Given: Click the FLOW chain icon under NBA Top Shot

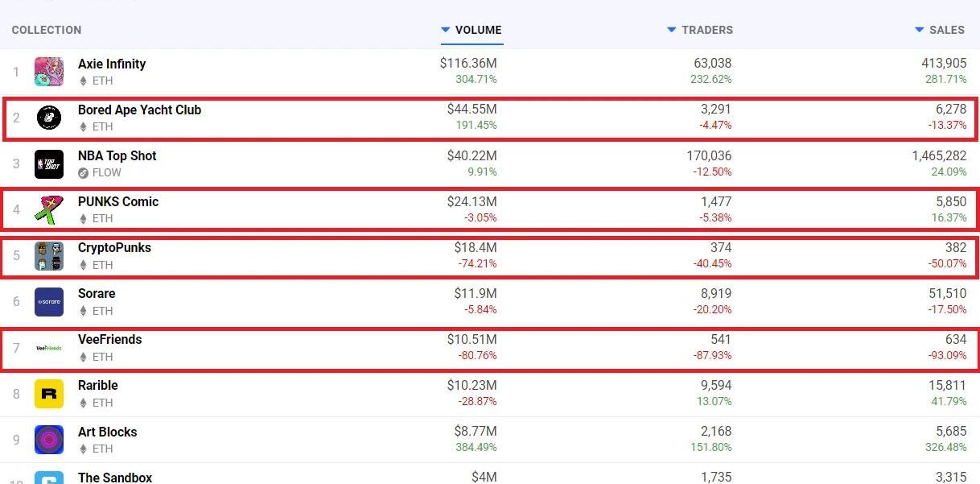Looking at the screenshot, I should click(x=83, y=173).
